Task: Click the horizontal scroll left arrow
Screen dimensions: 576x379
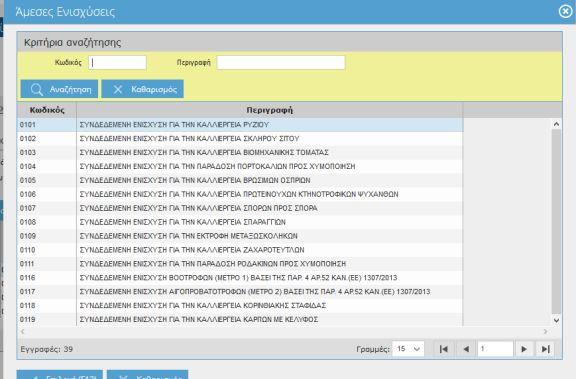Action: click(23, 331)
